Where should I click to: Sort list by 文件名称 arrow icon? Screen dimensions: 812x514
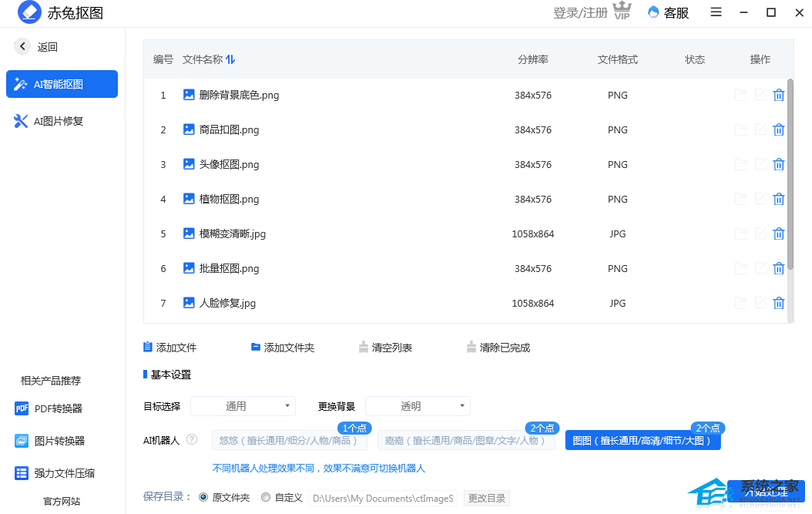pos(230,59)
